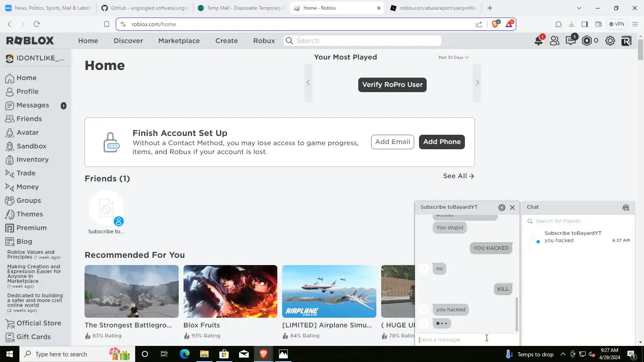Open Robux in the navbar

264,41
